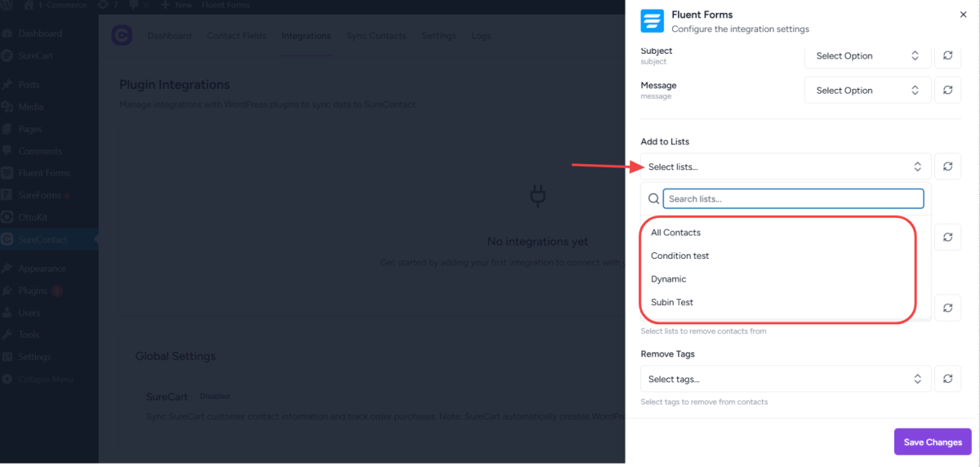Open Fluent Forms in the sidebar

(44, 173)
